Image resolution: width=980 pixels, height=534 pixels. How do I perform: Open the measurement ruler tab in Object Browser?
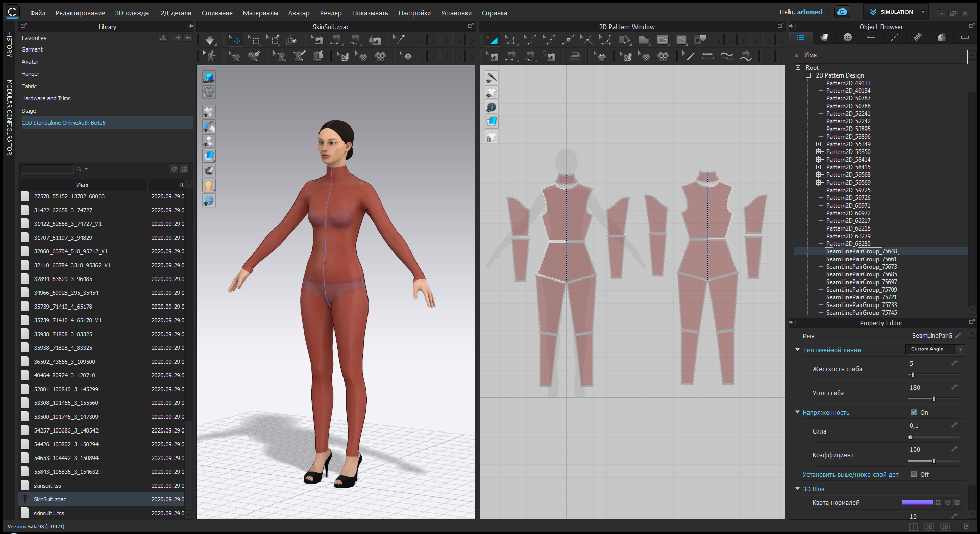(965, 37)
